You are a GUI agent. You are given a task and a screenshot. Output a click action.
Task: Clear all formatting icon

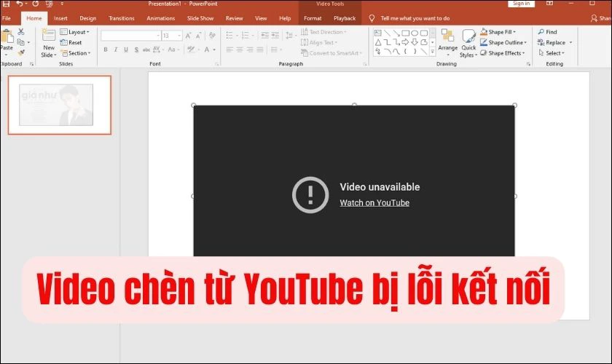pos(212,36)
